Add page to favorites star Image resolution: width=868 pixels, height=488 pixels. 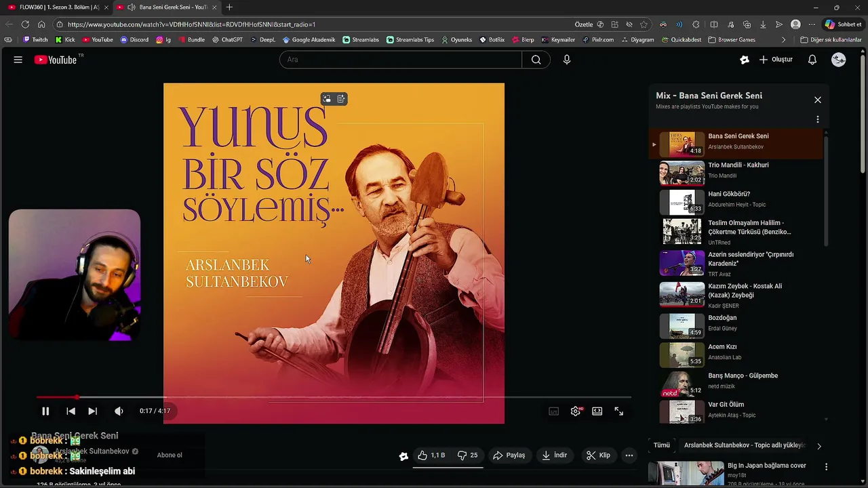[644, 24]
